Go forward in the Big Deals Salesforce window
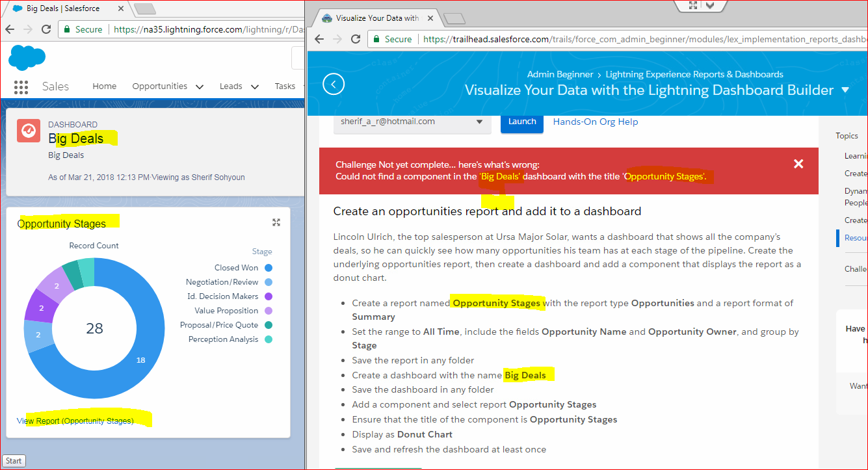This screenshot has width=868, height=470. (28, 29)
